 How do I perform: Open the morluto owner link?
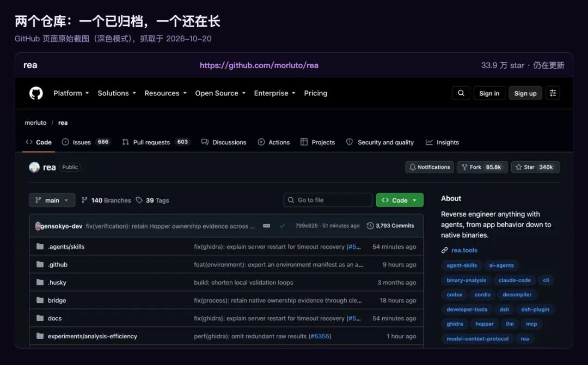[35, 123]
